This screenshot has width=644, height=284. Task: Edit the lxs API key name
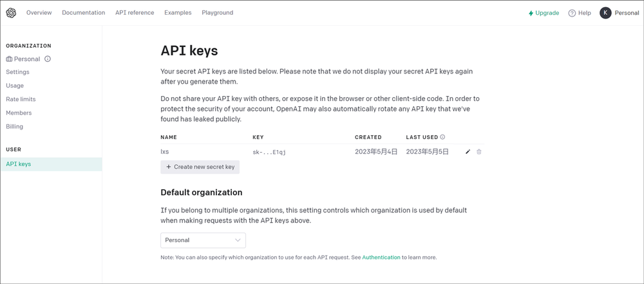468,152
